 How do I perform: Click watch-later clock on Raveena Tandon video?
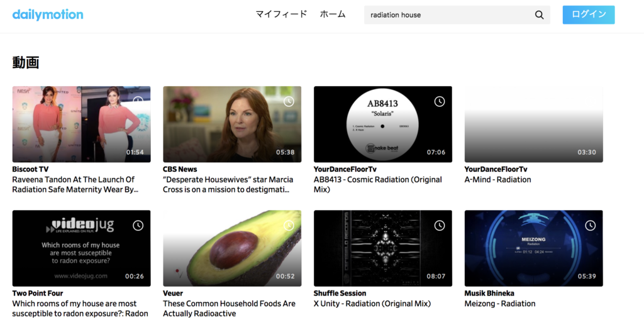coord(138,101)
